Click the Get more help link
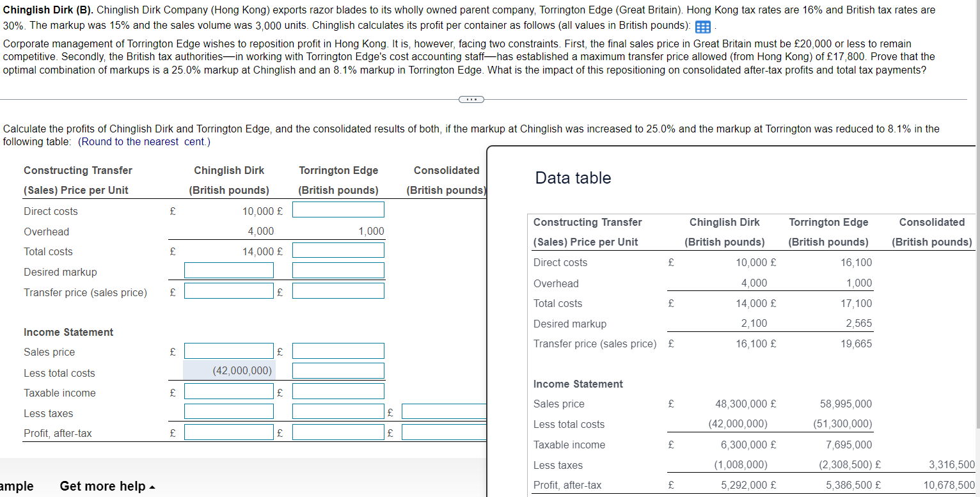 click(102, 486)
